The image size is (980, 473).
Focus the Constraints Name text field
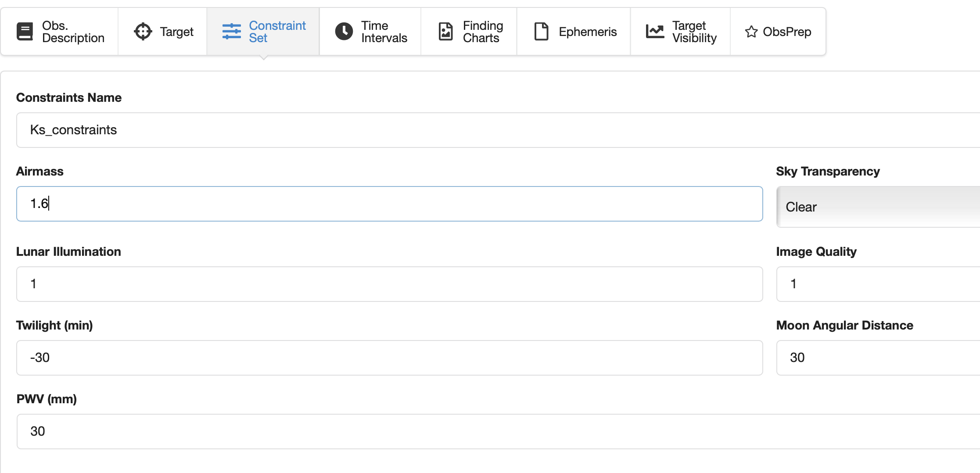click(483, 130)
